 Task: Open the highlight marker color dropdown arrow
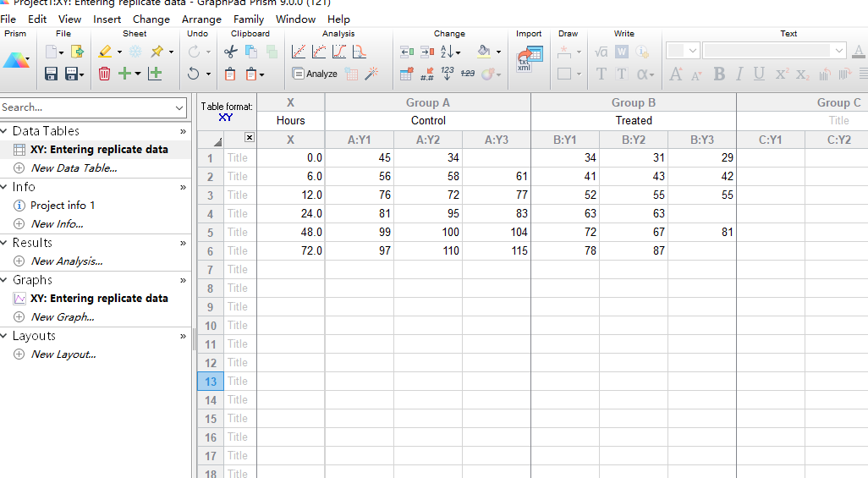coord(119,52)
